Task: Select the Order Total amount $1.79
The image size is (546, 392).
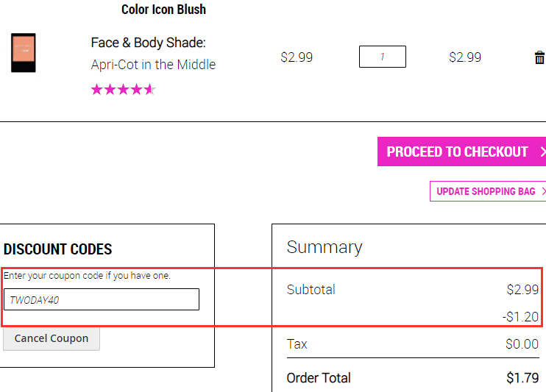Action: (x=522, y=378)
